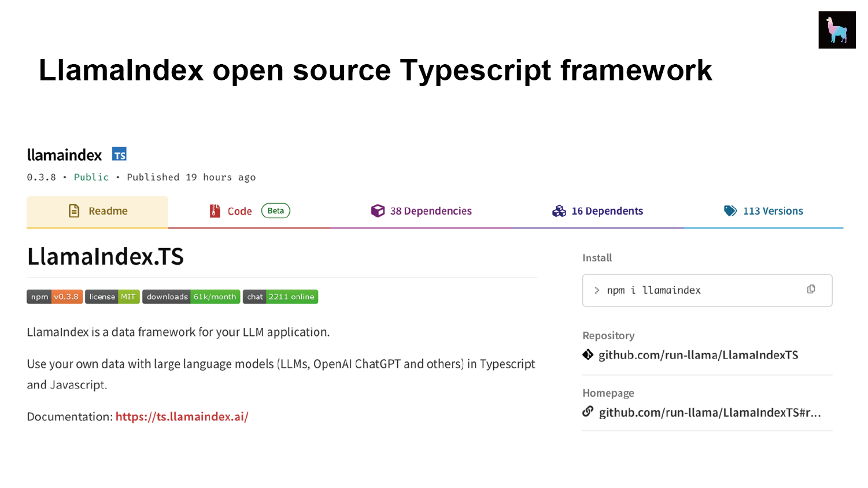
Task: Click the git repository diamond icon
Action: tap(588, 354)
